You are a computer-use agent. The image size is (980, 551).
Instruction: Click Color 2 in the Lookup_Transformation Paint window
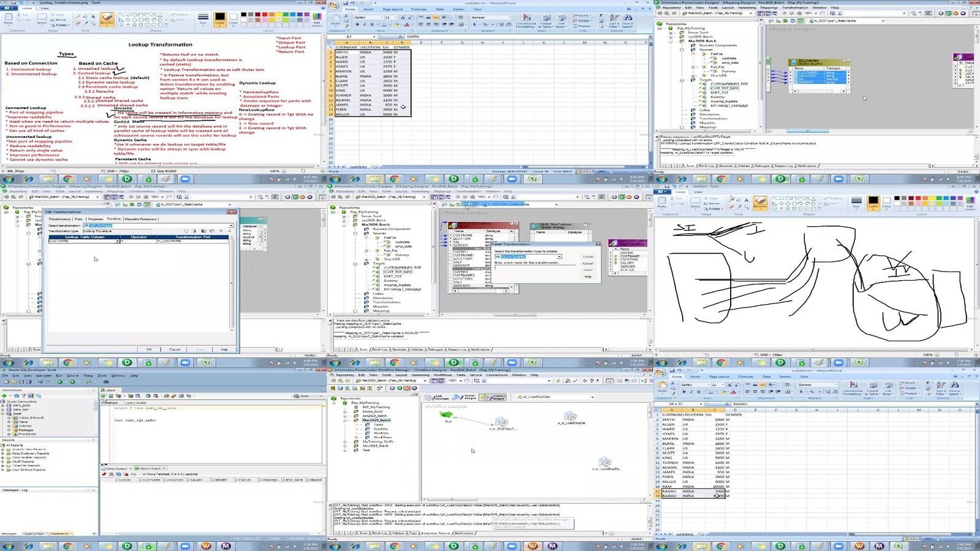click(233, 20)
